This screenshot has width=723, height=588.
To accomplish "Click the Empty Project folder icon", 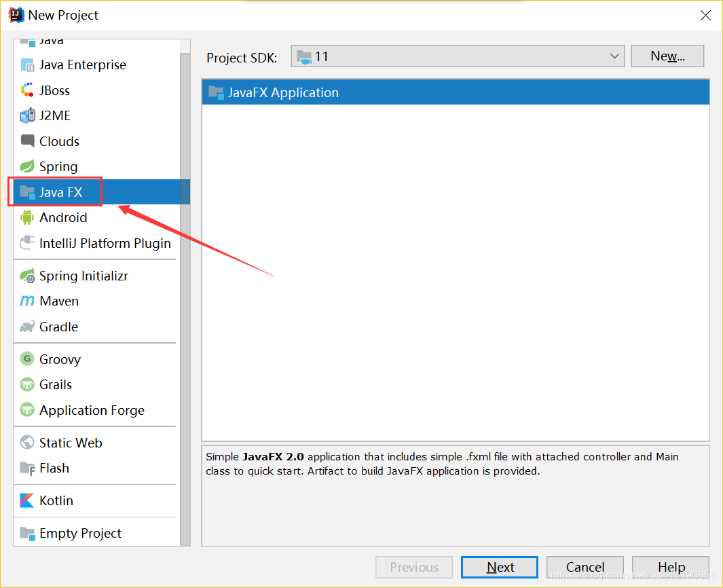I will point(27,534).
